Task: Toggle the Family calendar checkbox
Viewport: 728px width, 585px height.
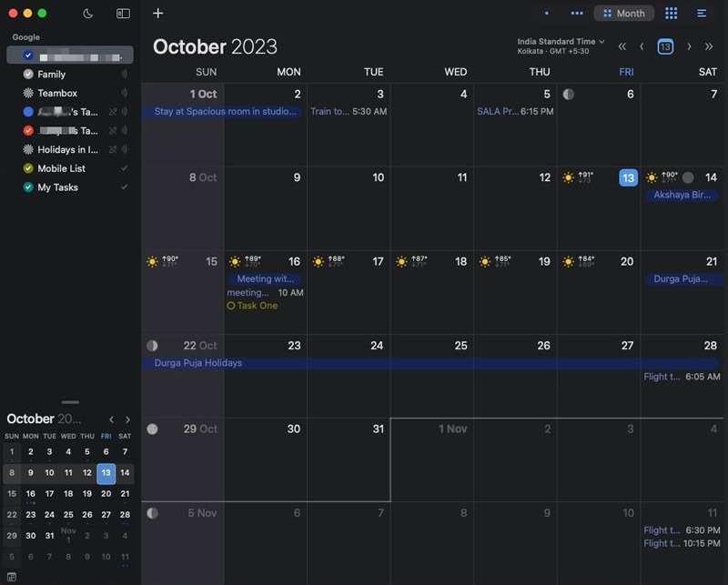Action: (x=28, y=74)
